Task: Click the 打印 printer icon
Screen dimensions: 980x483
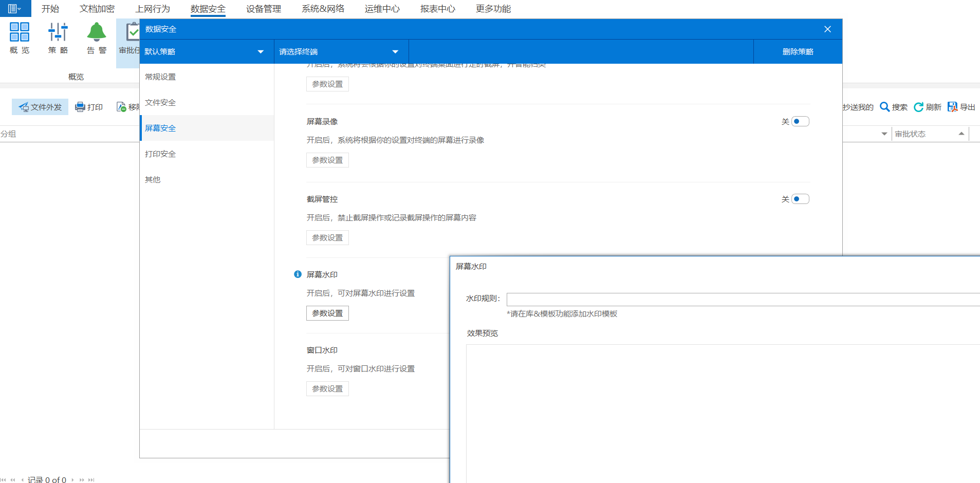Action: [x=80, y=107]
